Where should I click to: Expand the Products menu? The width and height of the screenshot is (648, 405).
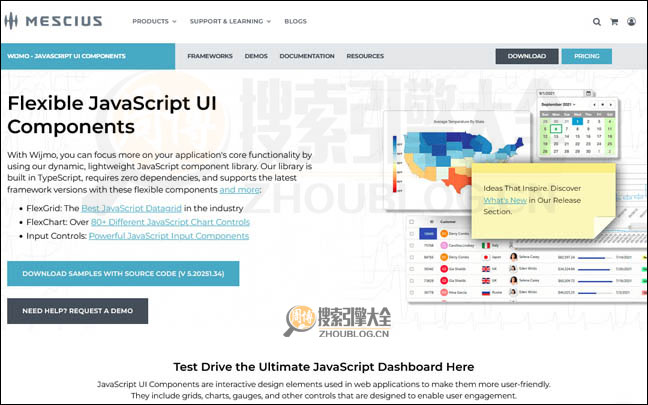click(x=154, y=21)
